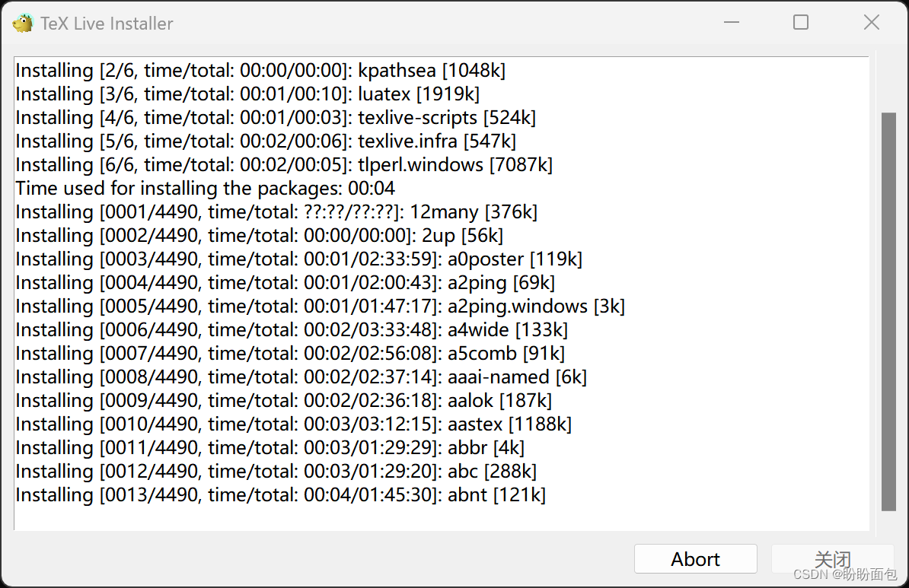
Task: Click the abc [288k] line
Action: [276, 472]
